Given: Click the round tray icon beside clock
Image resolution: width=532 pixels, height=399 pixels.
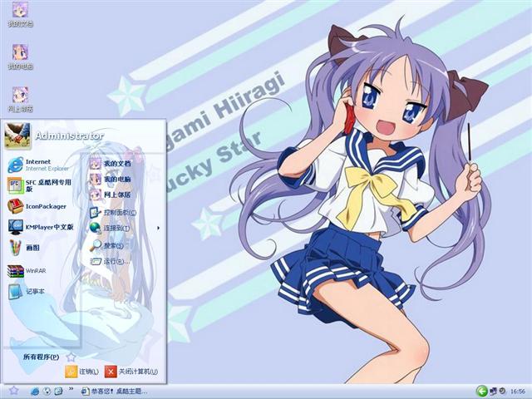Looking at the screenshot, I should click(502, 392).
